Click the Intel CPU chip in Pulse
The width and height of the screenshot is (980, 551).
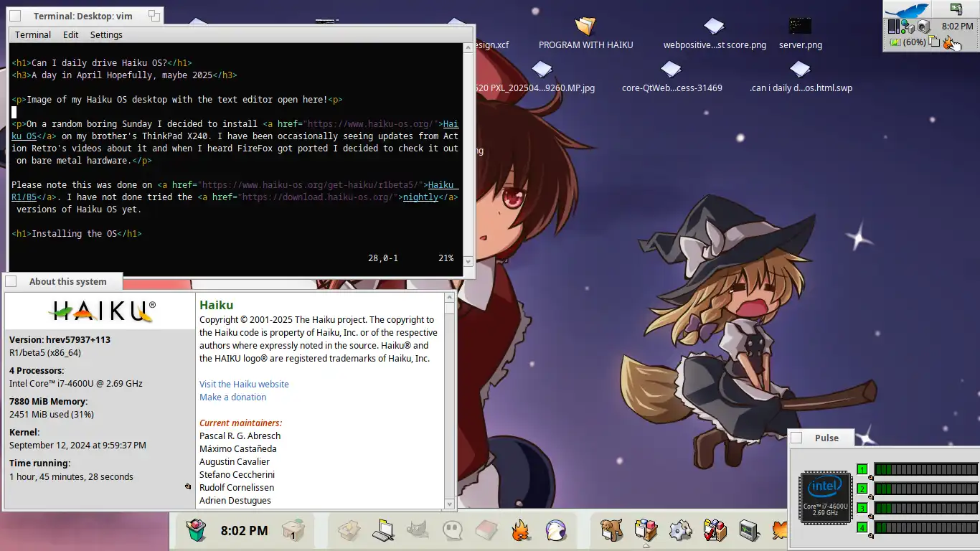point(824,497)
